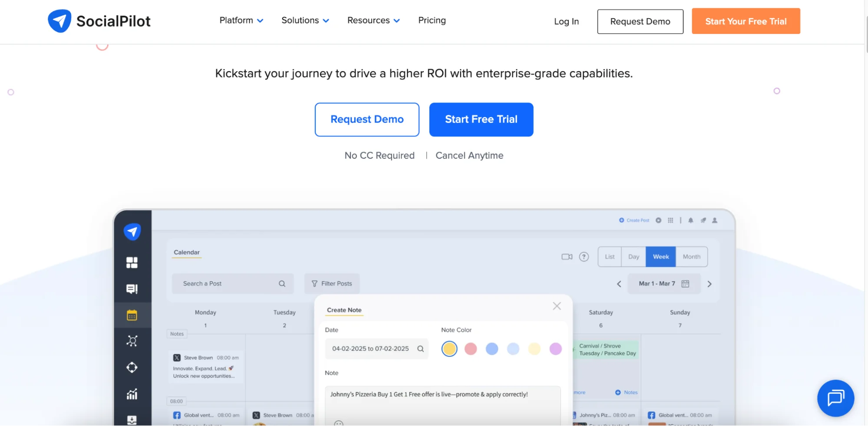The height and width of the screenshot is (426, 868).
Task: Pick the purple note color swatch
Action: pyautogui.click(x=556, y=349)
